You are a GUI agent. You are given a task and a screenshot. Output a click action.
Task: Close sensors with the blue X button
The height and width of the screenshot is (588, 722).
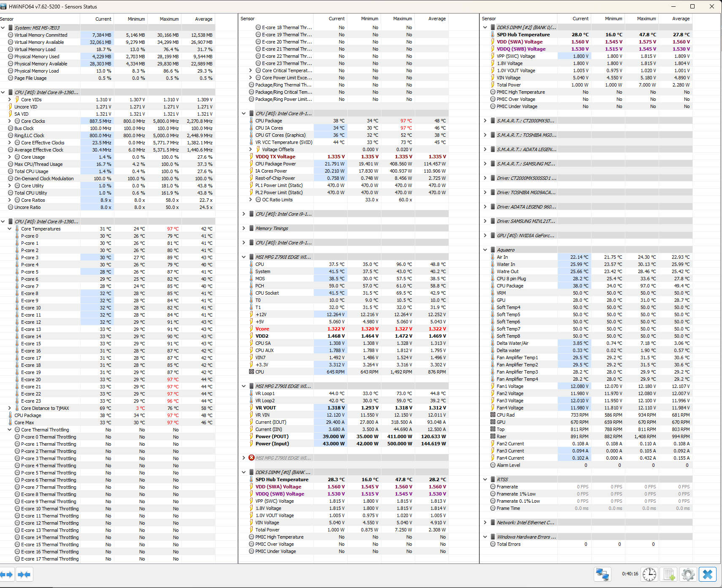[x=708, y=574]
